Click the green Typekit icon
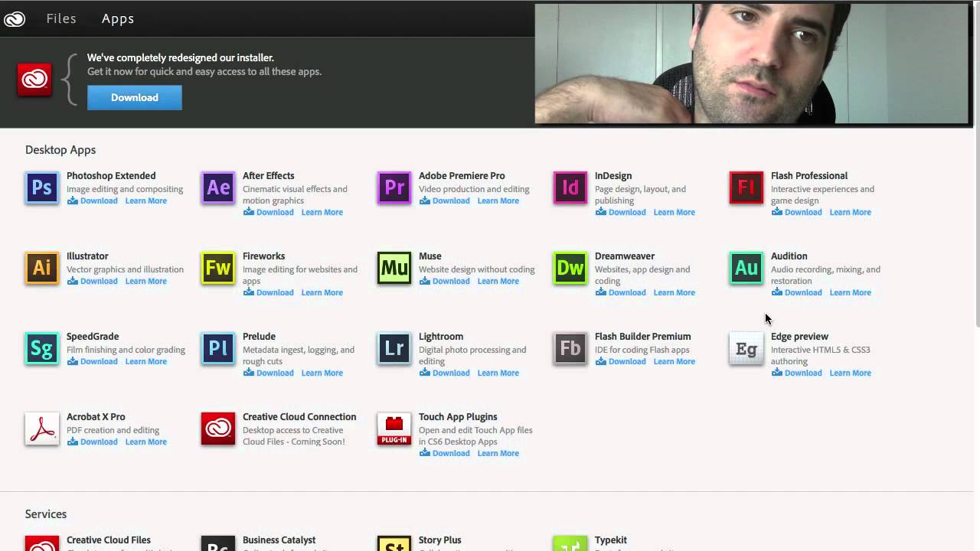This screenshot has height=551, width=980. click(x=570, y=543)
